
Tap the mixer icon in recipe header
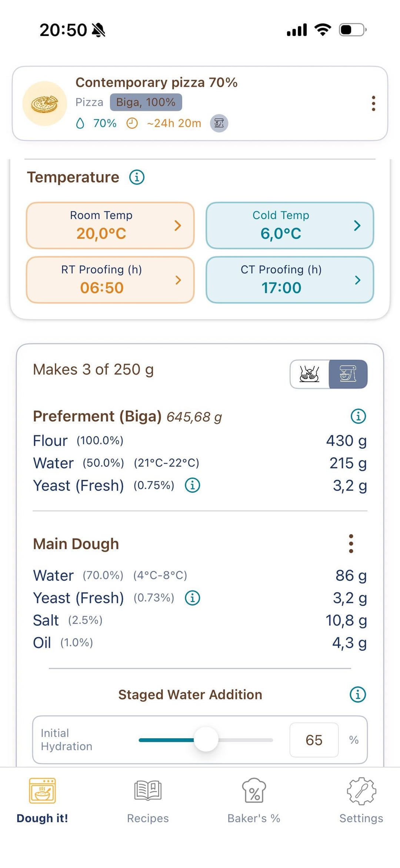219,123
